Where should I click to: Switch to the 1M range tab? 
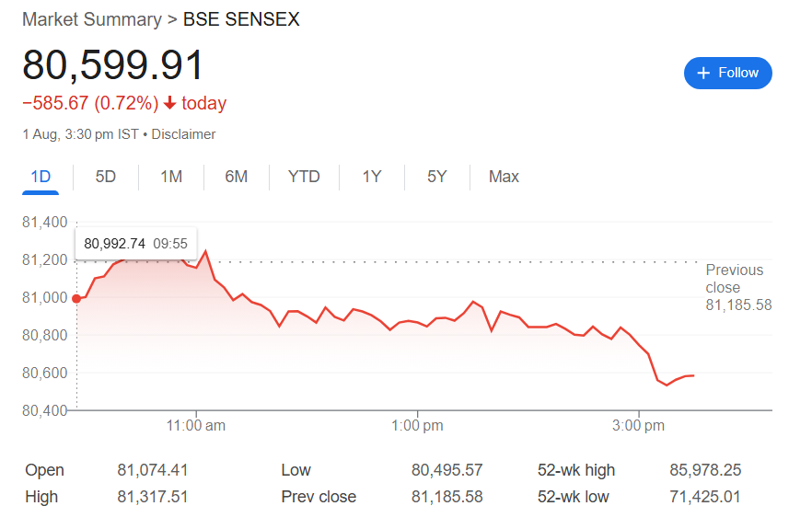[171, 177]
